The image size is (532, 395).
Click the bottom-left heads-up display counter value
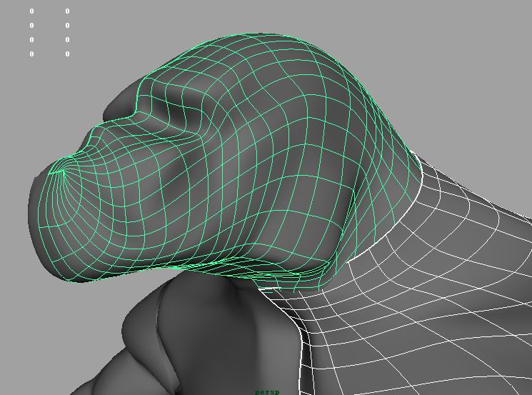tap(31, 54)
